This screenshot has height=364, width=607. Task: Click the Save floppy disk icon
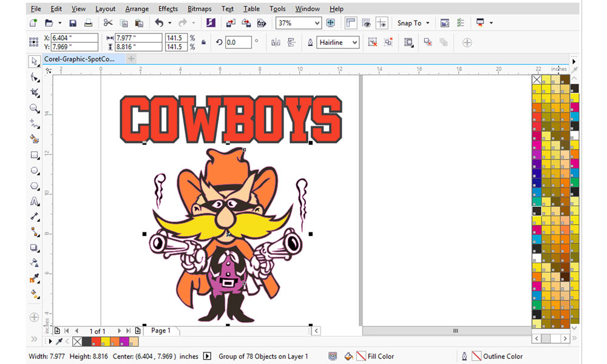point(72,23)
